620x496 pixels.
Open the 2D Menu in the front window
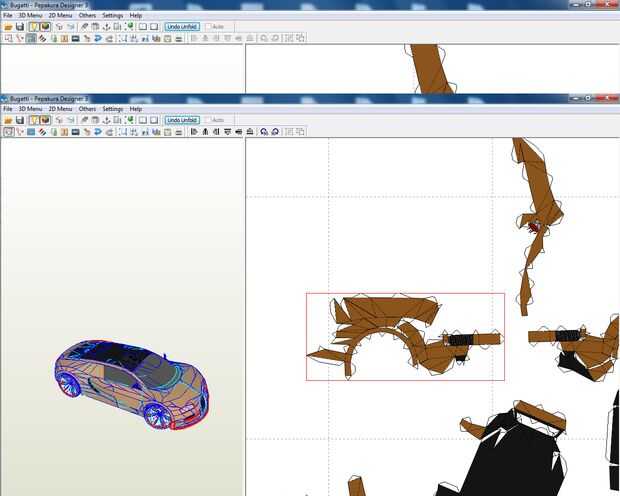tap(60, 109)
